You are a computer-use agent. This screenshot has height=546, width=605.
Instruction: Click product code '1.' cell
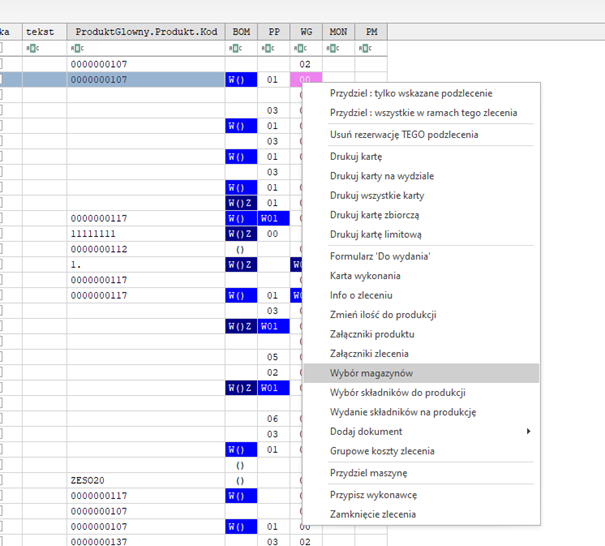[146, 265]
